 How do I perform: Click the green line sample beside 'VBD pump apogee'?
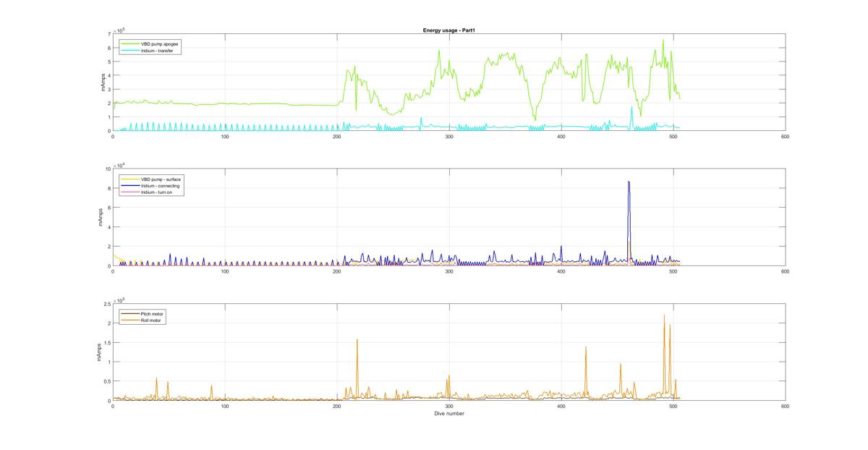pyautogui.click(x=130, y=44)
